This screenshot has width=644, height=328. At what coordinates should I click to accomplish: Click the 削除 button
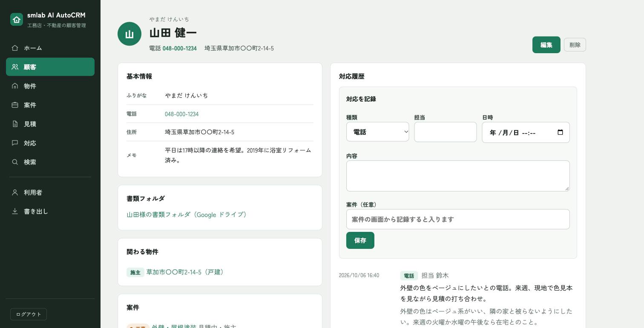coord(575,45)
